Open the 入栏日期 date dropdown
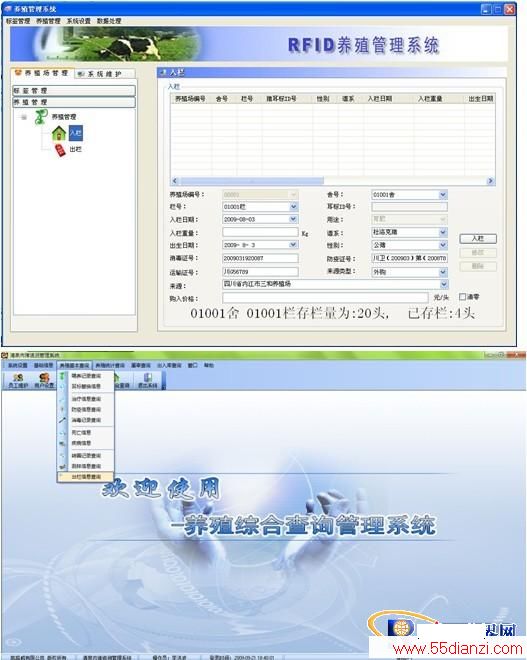527x660 pixels. (293, 219)
